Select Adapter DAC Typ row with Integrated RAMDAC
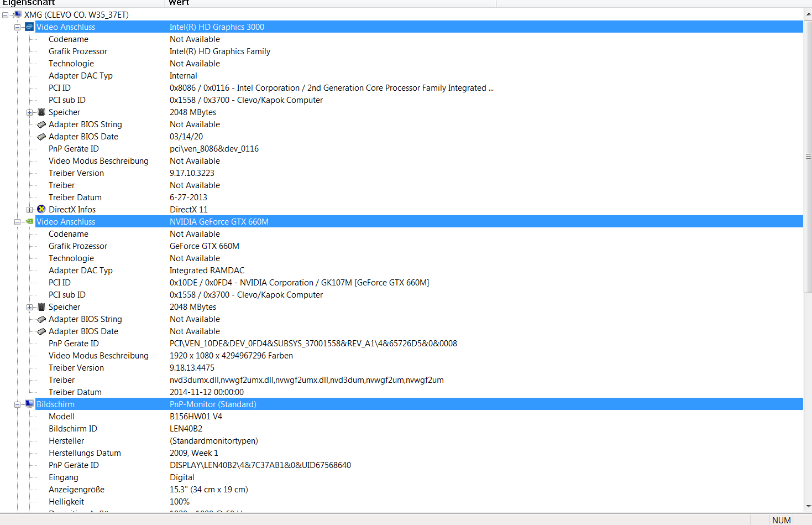 pyautogui.click(x=419, y=271)
